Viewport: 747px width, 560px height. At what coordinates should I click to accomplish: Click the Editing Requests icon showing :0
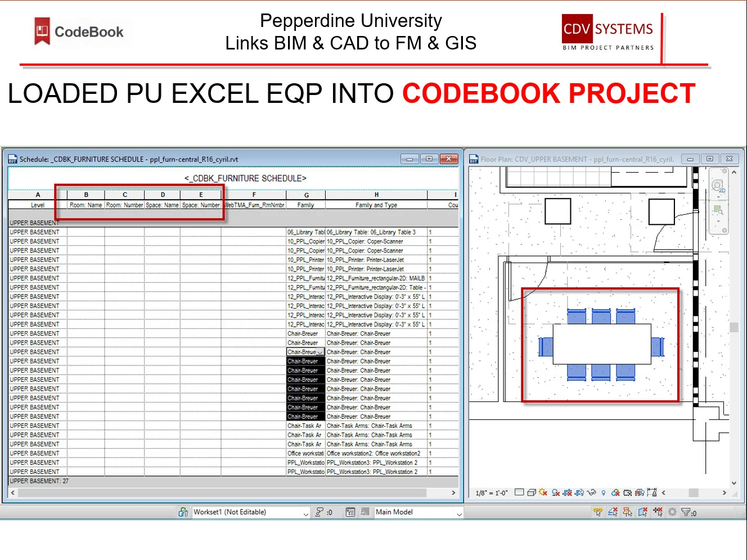point(323,512)
